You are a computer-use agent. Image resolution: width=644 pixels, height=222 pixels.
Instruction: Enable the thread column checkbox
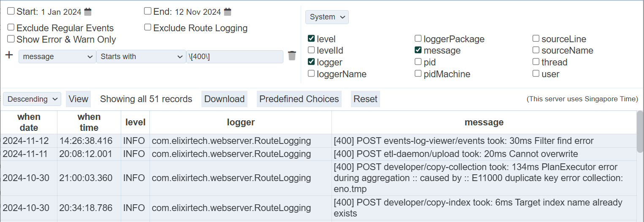pos(536,62)
